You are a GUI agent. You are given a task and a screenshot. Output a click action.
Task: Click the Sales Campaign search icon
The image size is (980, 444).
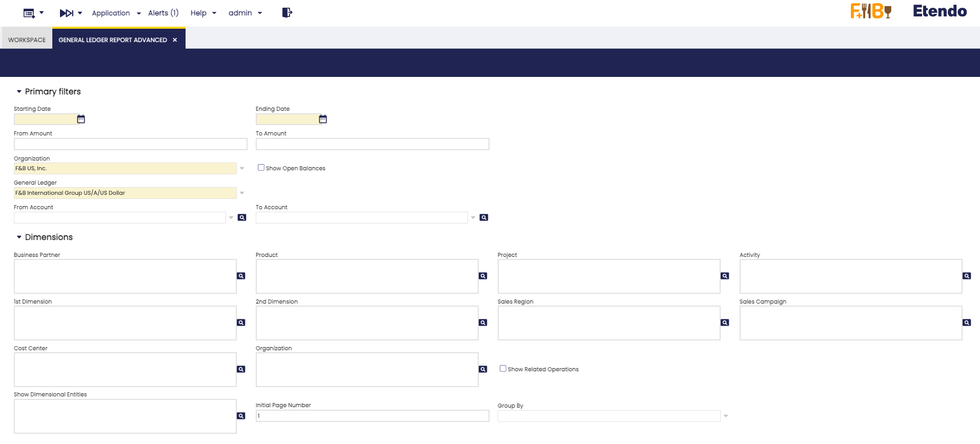click(x=967, y=322)
